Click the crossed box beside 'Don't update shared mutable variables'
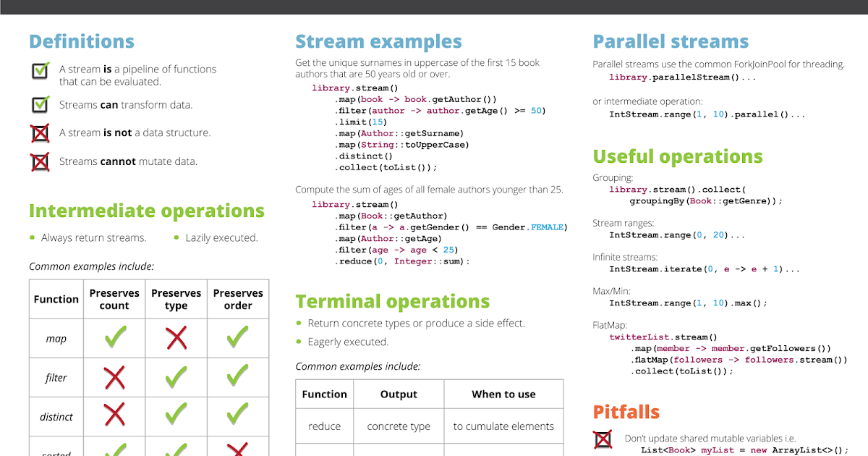This screenshot has height=456, width=868. coord(603,439)
